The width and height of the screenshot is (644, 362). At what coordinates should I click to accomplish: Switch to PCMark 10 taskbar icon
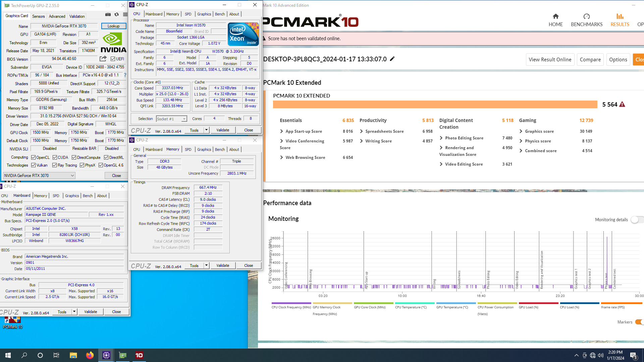(x=139, y=355)
